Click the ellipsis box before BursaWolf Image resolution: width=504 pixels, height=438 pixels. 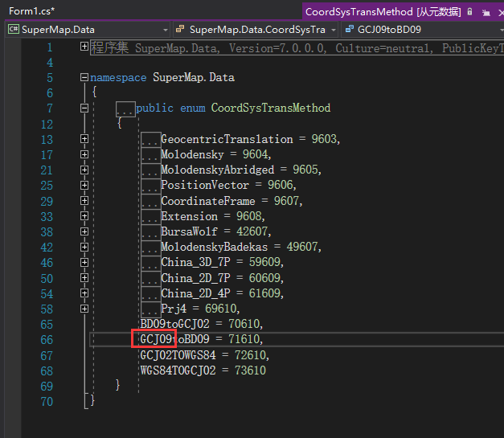pyautogui.click(x=151, y=232)
